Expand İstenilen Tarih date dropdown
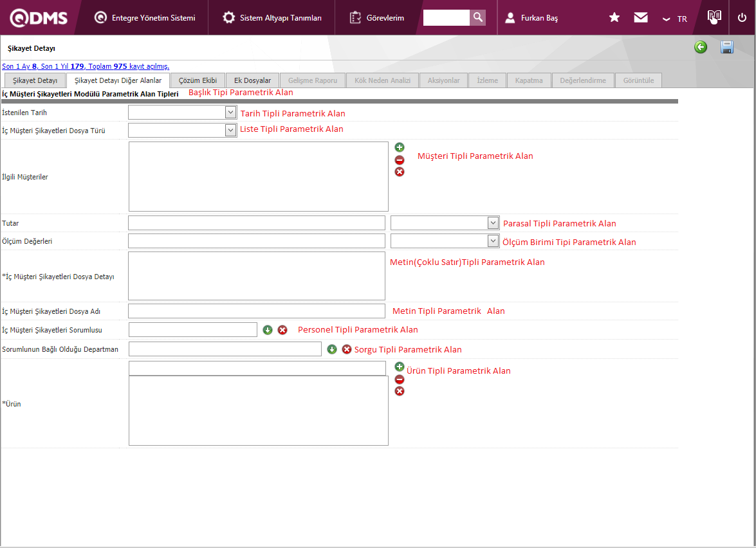 230,113
